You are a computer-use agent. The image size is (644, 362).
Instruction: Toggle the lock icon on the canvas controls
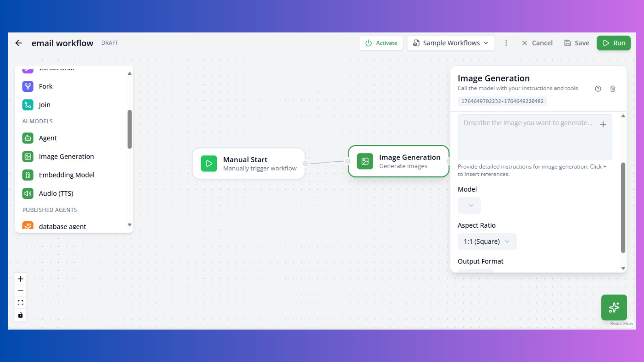pos(20,315)
